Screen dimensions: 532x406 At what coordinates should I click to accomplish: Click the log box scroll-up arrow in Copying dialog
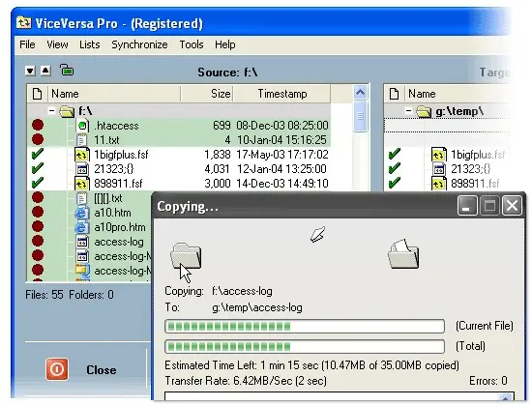tap(506, 398)
